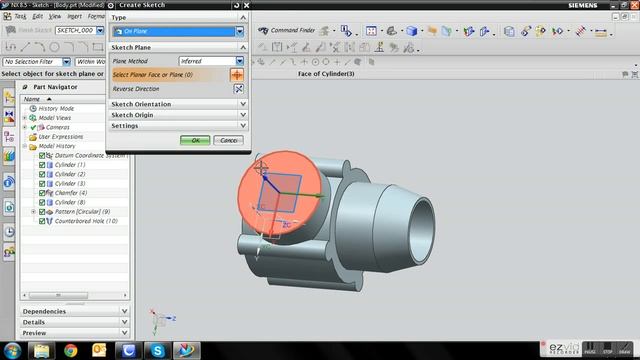Open the Reuse Library sidebar tab
The image size is (640, 360).
point(9,156)
